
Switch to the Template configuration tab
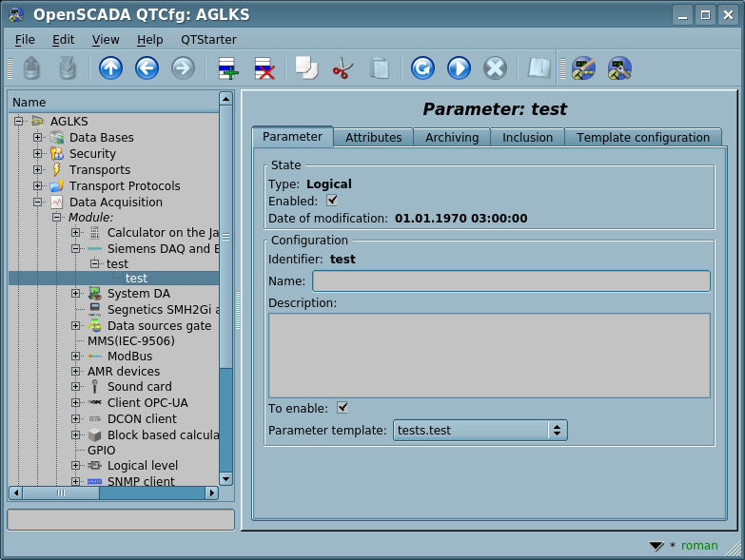643,138
